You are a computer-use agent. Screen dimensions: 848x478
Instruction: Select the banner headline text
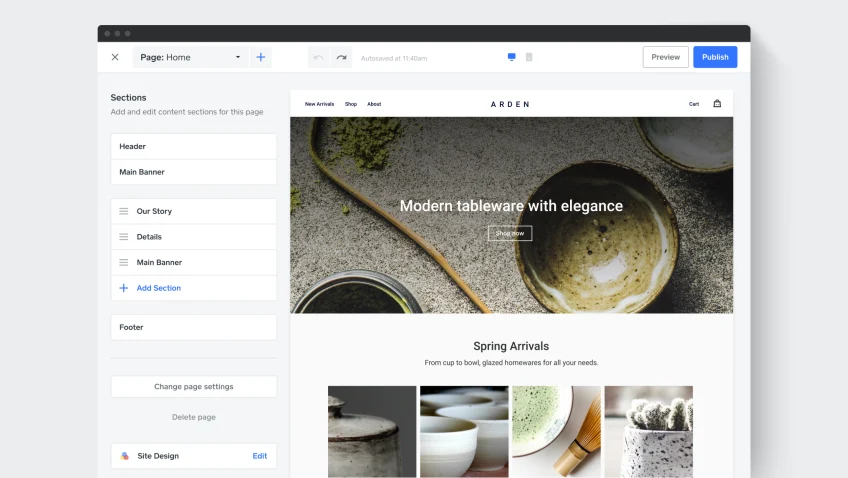511,205
